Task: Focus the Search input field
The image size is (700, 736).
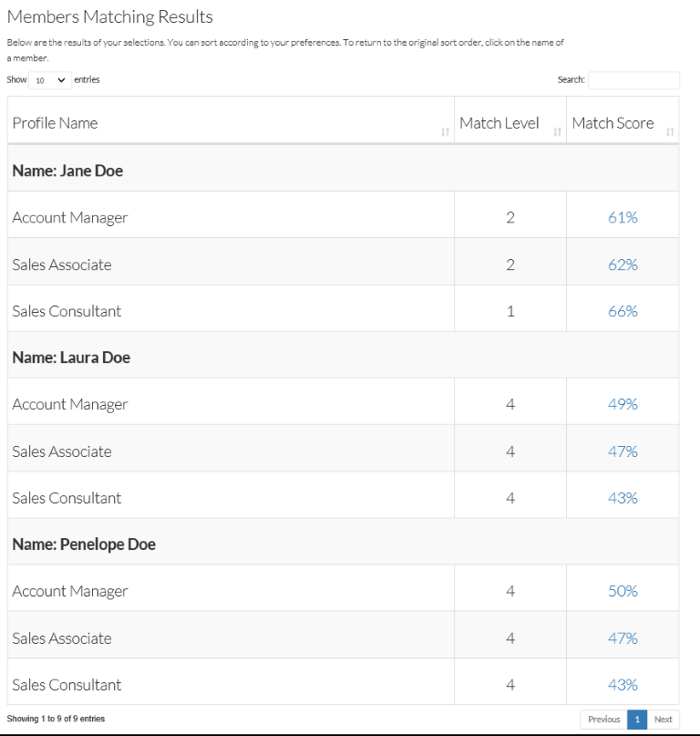Action: (x=633, y=80)
